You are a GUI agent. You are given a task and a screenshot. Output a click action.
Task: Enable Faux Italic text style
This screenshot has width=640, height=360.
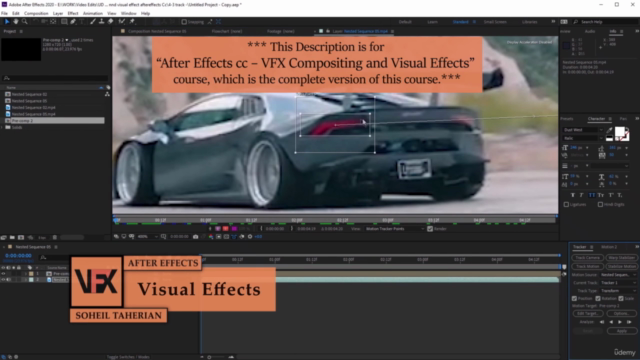pos(582,195)
